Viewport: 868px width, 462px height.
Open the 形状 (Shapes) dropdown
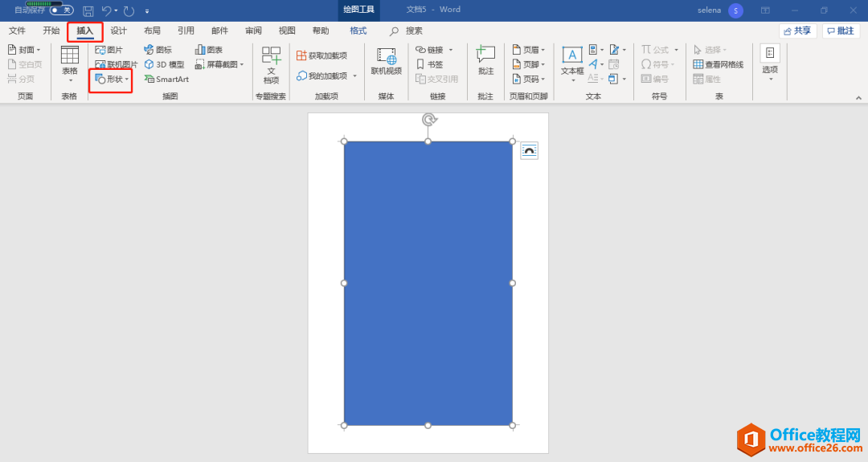coord(112,79)
